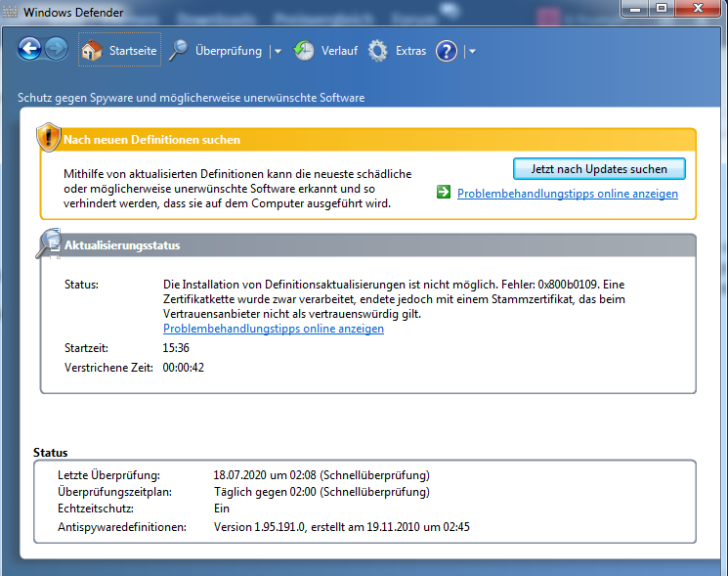Click the 'Mithilfe von aktualisierten Definitionen' description text

pyautogui.click(x=237, y=189)
